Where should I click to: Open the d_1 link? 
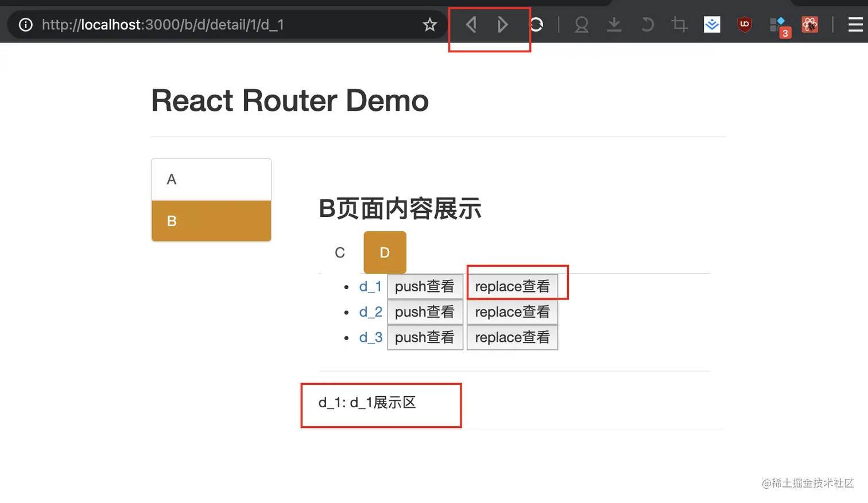pyautogui.click(x=370, y=286)
